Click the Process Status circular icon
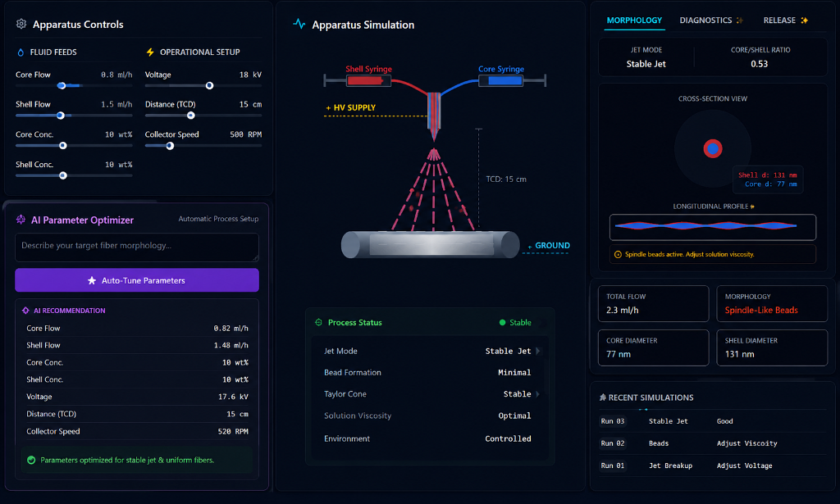 click(x=319, y=323)
